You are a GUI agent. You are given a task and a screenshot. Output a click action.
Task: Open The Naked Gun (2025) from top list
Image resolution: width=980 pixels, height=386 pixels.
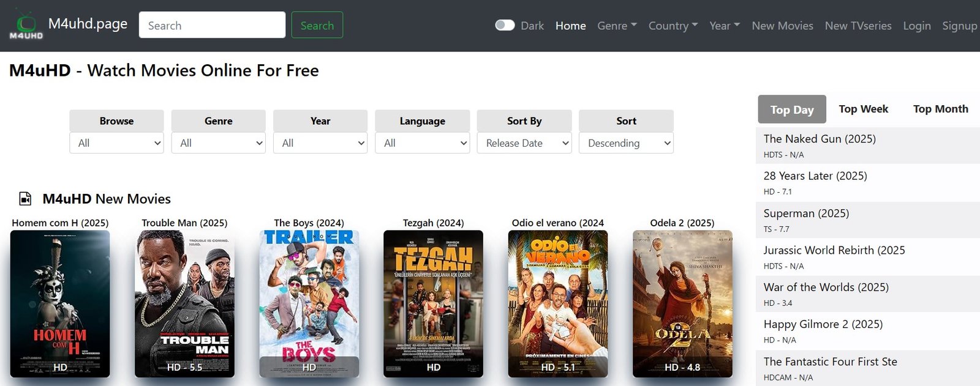pyautogui.click(x=820, y=139)
